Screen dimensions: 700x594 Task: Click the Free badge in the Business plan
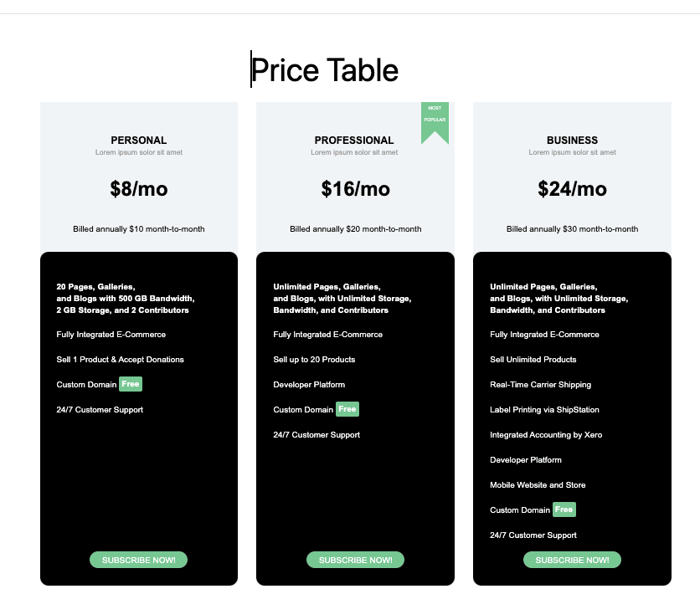pos(564,510)
